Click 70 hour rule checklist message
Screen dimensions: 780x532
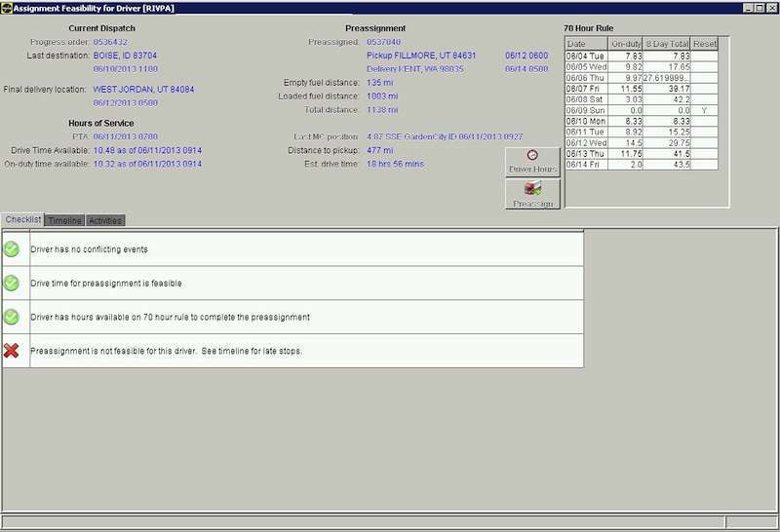click(170, 318)
